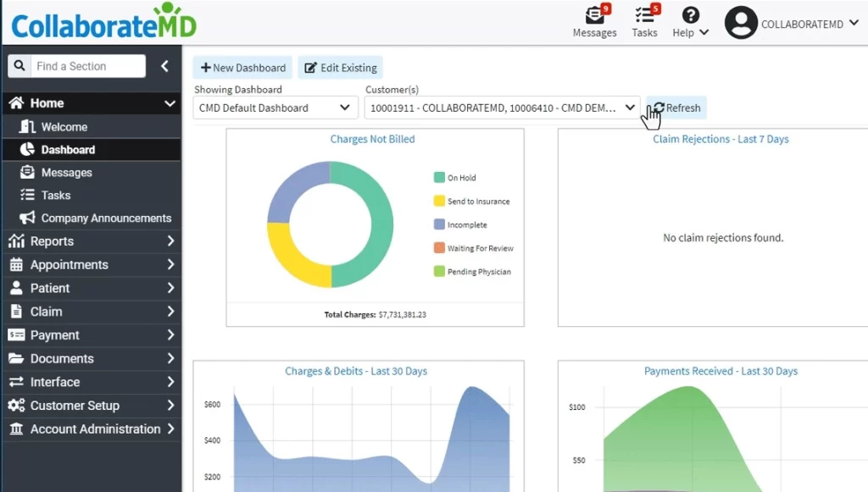Open the Showing Dashboard dropdown
Image resolution: width=868 pixels, height=492 pixels.
[x=275, y=108]
